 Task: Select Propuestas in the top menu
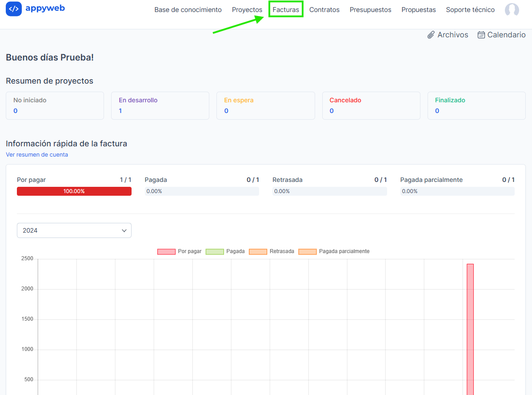pos(419,10)
